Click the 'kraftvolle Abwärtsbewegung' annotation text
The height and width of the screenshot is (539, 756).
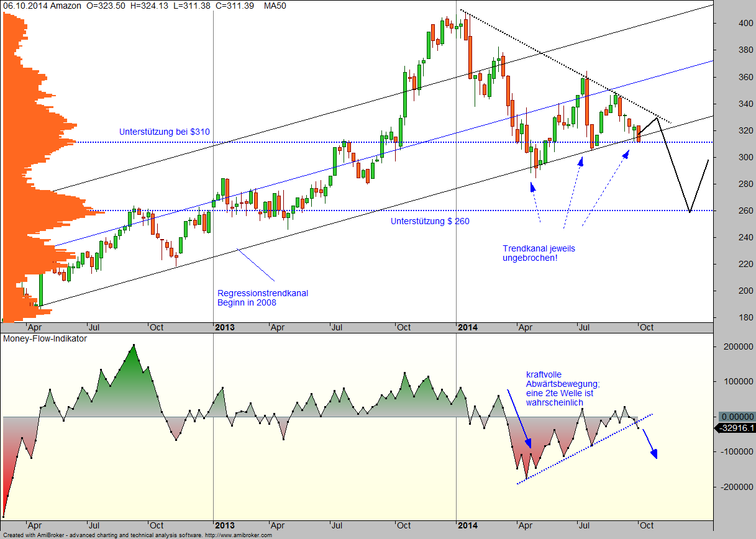[563, 389]
